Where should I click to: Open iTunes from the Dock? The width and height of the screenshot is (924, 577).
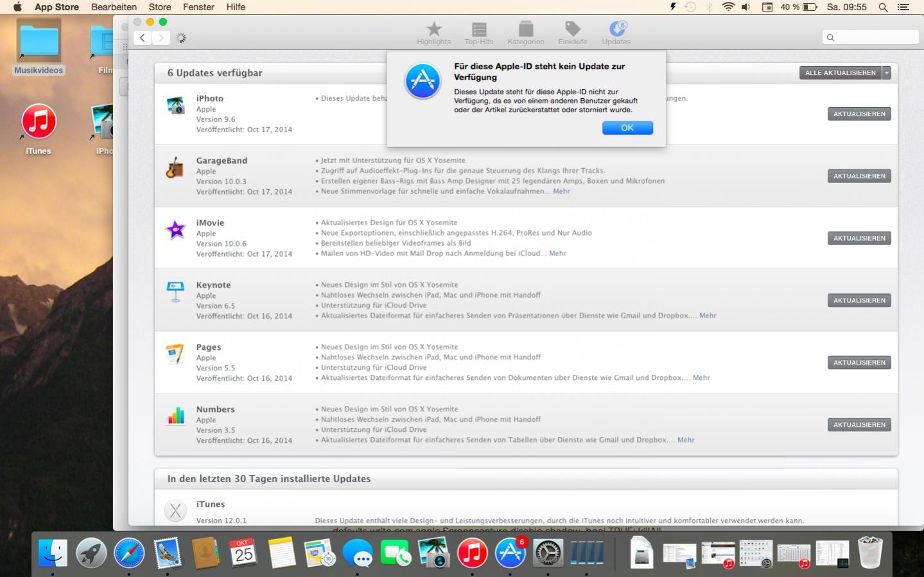tap(472, 552)
